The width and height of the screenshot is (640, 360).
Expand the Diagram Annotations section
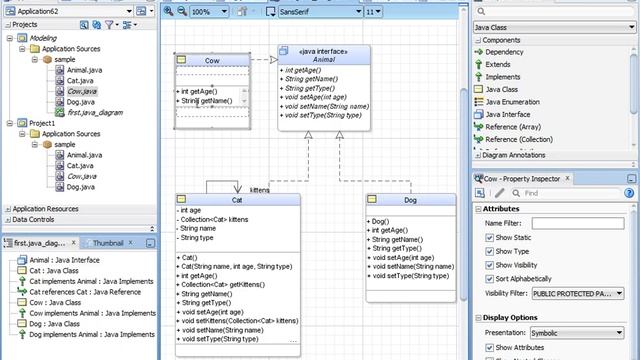[478, 156]
